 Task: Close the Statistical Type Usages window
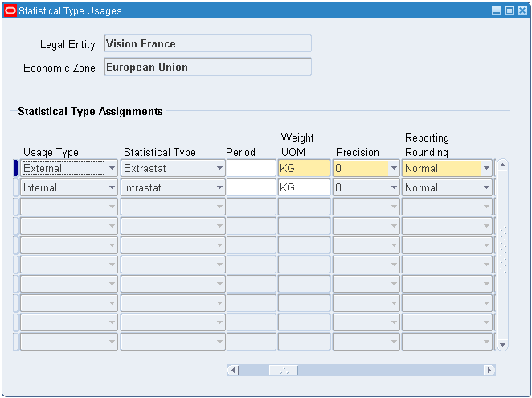click(522, 11)
